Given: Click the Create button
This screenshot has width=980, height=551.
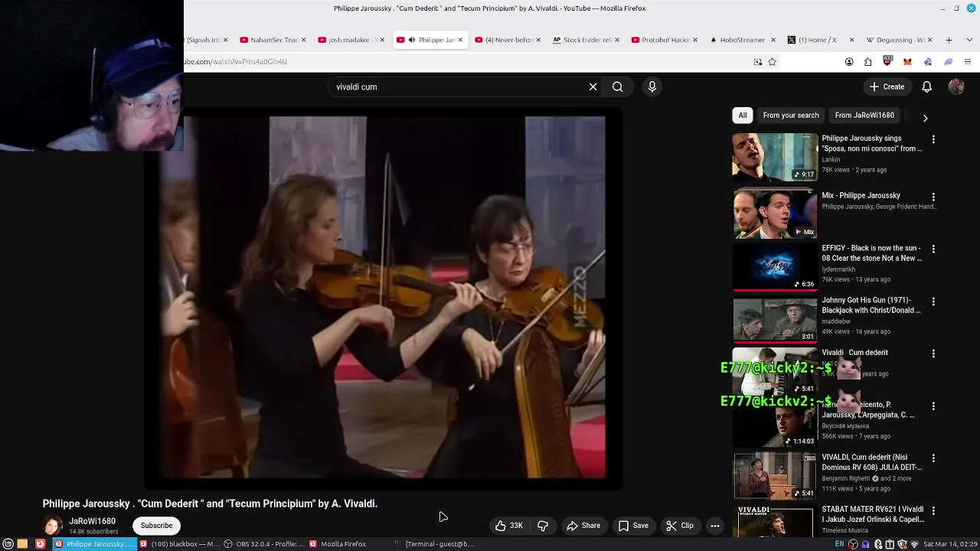Looking at the screenshot, I should pyautogui.click(x=887, y=86).
